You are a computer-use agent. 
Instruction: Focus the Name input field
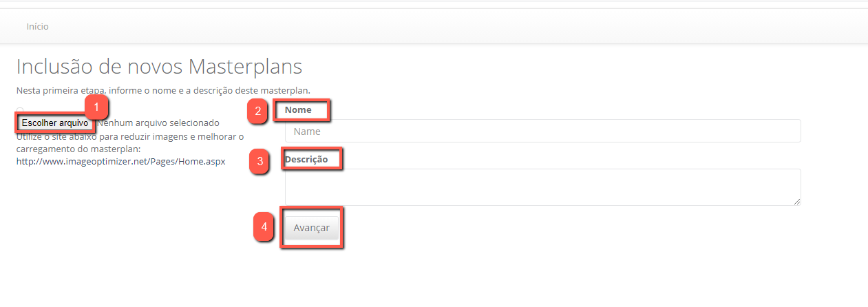tap(542, 131)
